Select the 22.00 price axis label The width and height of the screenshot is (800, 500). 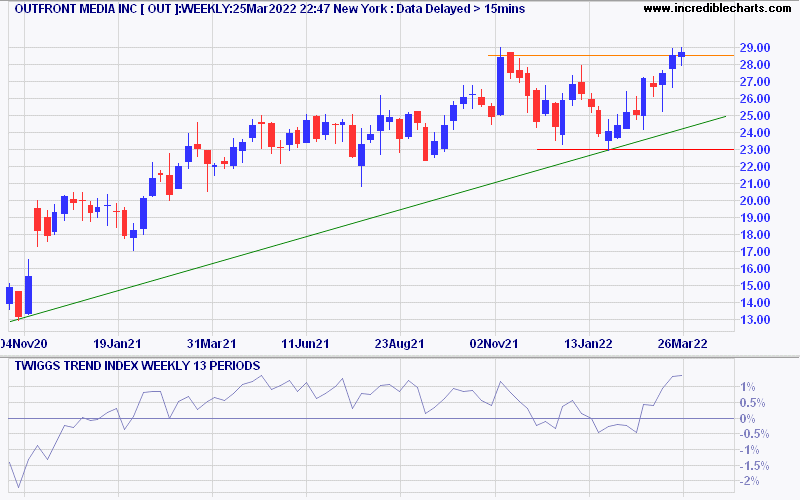[x=755, y=167]
